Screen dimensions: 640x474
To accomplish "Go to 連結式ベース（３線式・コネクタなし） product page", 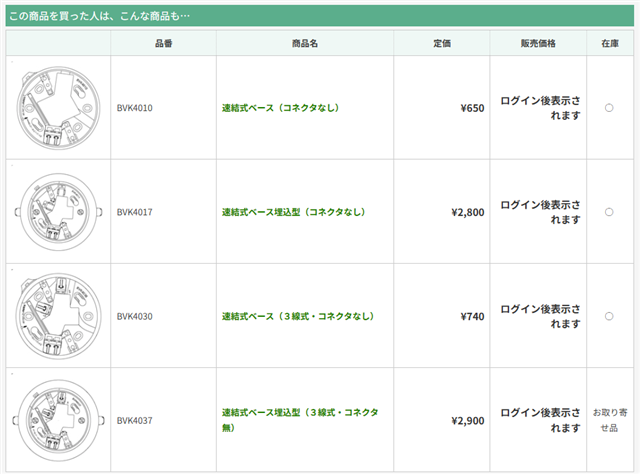I will point(297,316).
